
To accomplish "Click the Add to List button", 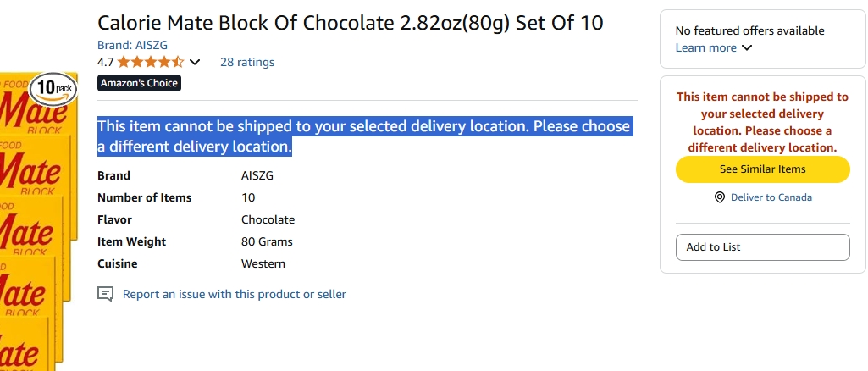I will point(762,247).
